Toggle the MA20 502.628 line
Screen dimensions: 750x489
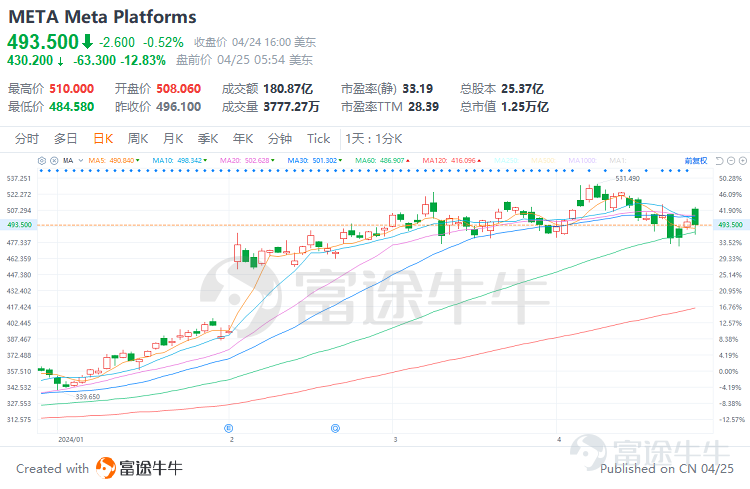247,161
